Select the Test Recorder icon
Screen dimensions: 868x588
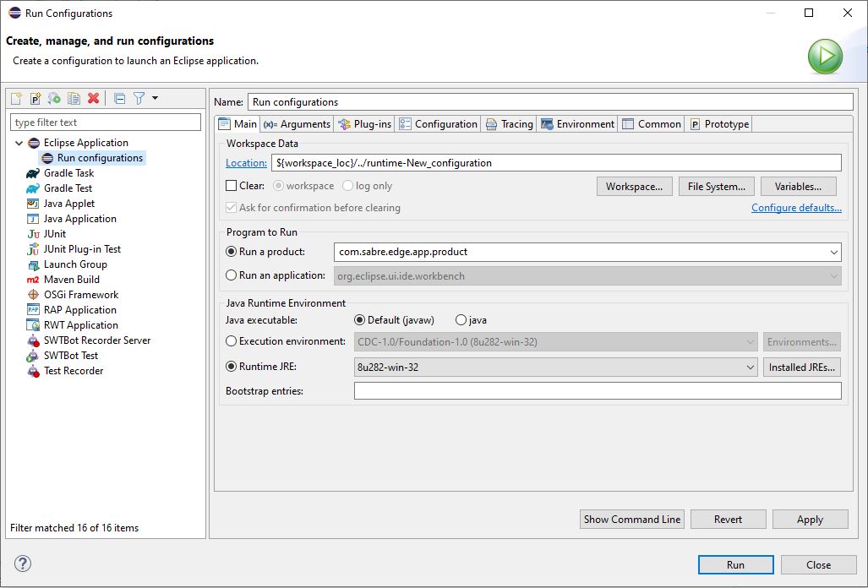point(33,371)
